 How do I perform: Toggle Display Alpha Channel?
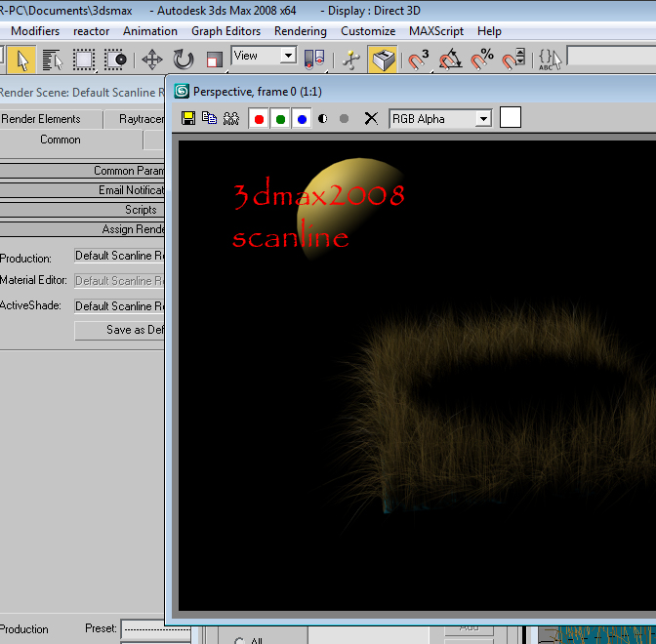(322, 119)
